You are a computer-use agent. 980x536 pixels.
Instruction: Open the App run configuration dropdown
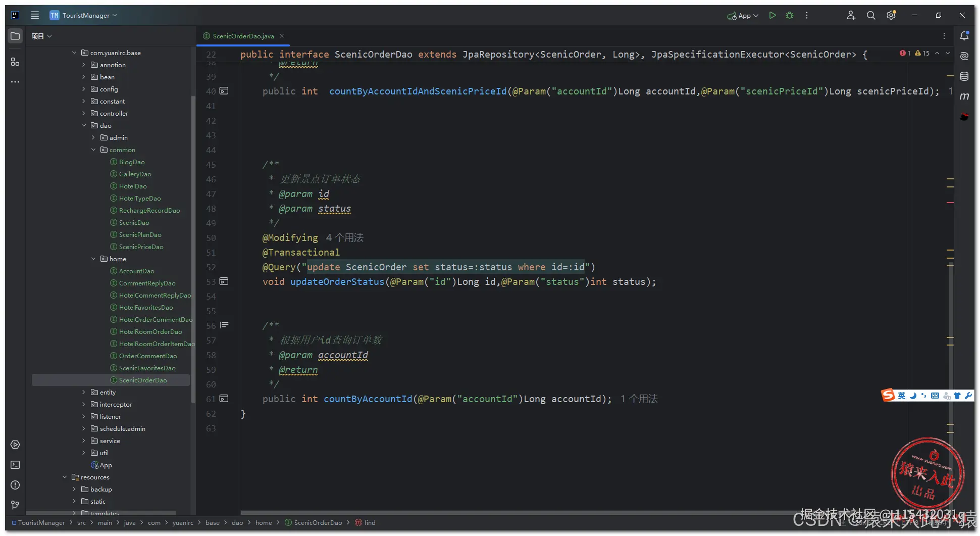(x=743, y=16)
